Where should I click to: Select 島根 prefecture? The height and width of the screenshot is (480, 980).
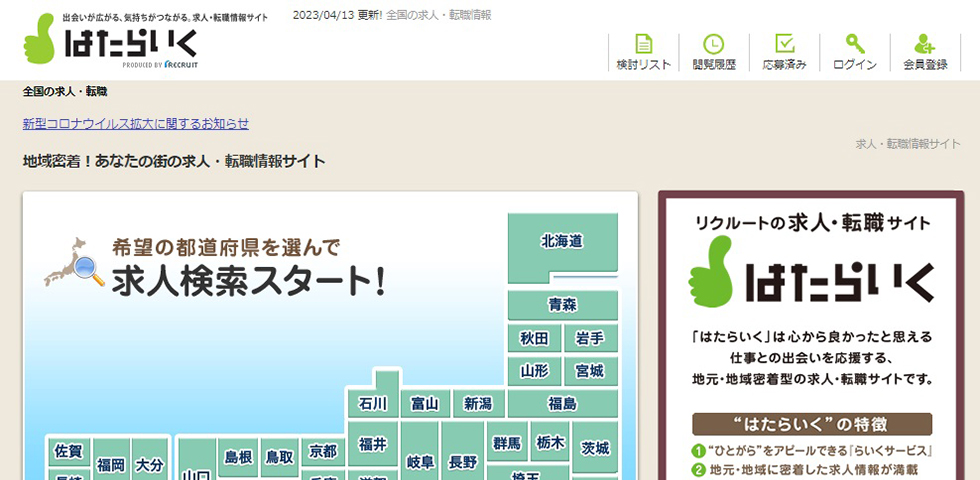[238, 458]
